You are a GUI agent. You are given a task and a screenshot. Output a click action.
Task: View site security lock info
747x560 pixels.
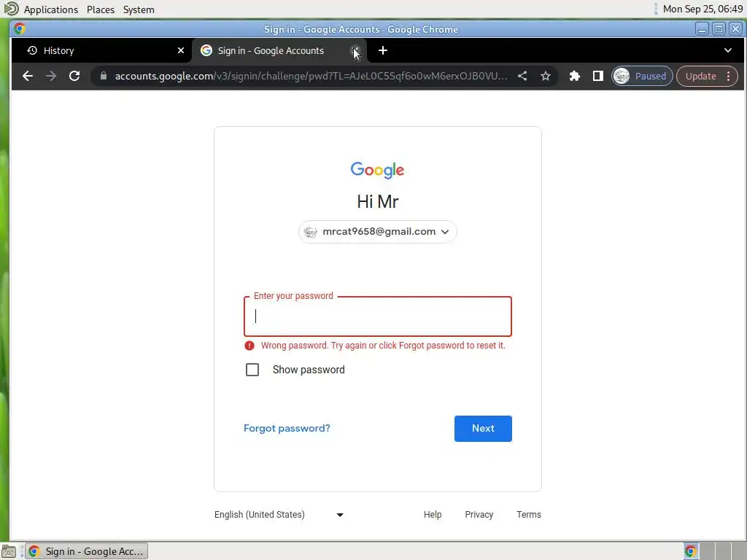click(x=104, y=76)
